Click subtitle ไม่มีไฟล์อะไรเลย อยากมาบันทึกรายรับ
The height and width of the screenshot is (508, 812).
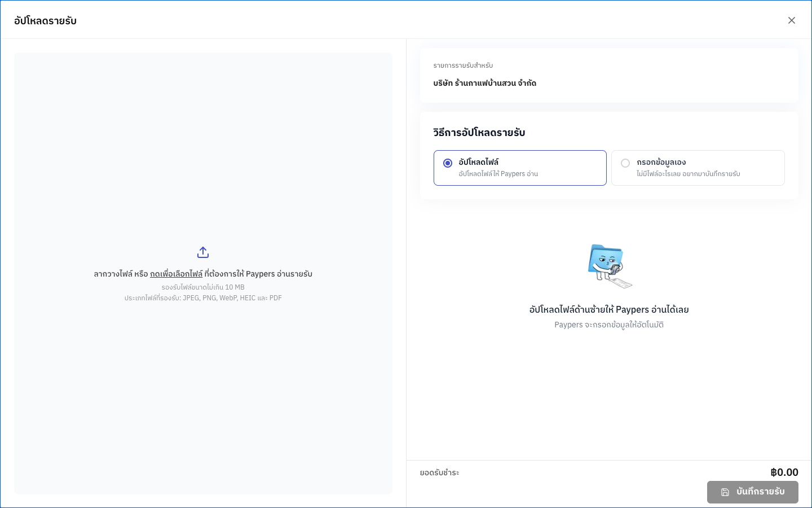(x=689, y=174)
